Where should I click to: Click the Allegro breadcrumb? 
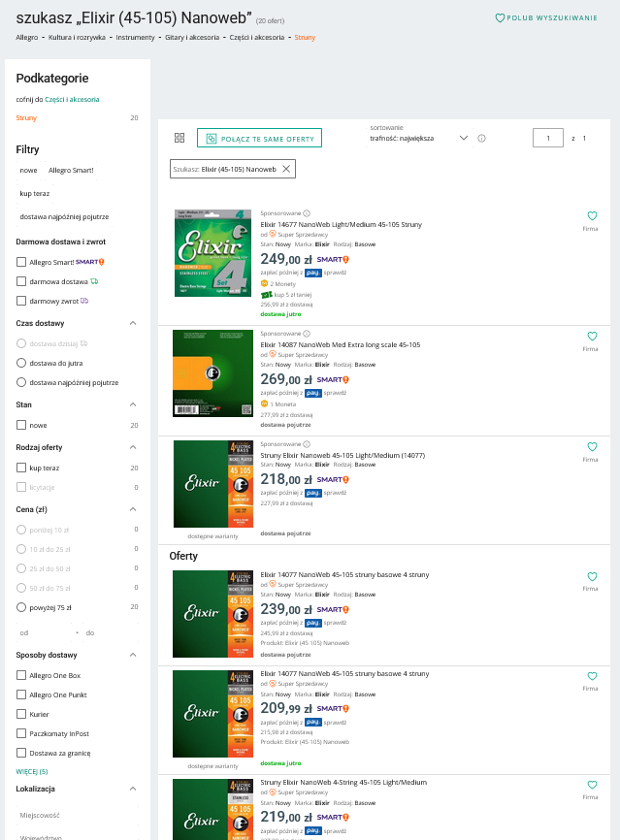[x=27, y=38]
